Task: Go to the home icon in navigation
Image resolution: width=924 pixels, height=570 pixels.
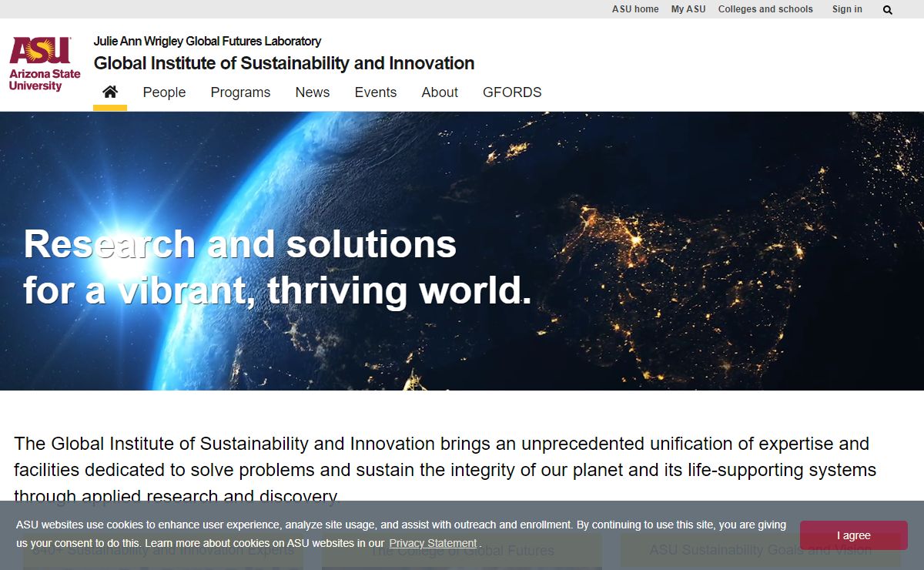Action: [110, 92]
